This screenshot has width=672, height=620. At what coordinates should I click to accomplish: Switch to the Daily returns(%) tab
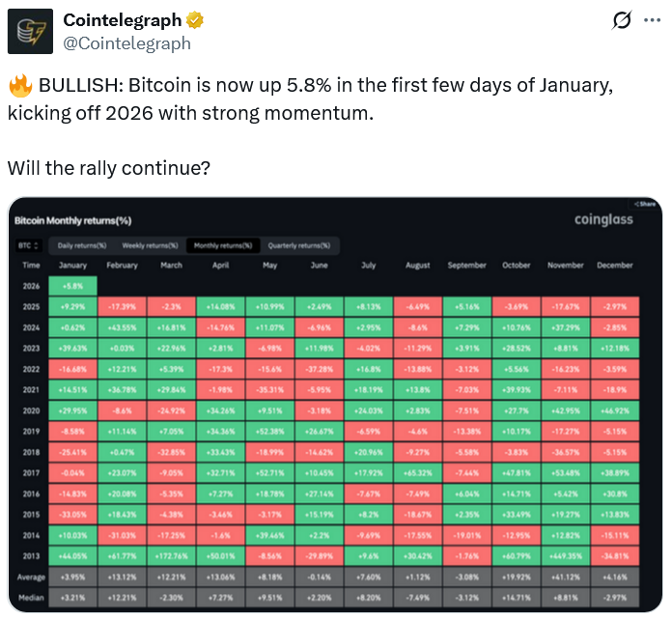coord(81,245)
